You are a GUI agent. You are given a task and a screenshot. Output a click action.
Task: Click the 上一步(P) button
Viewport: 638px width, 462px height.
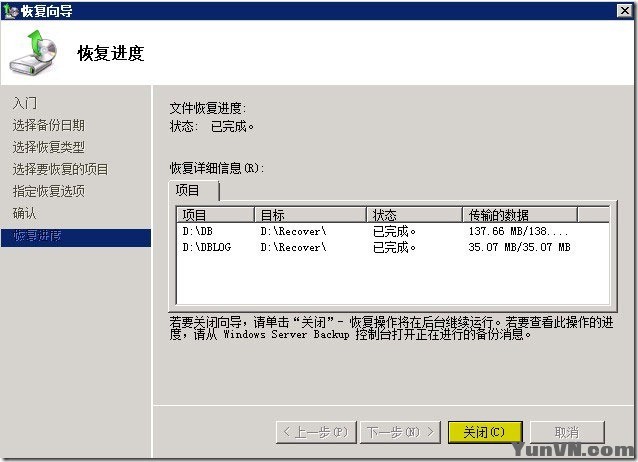tap(316, 432)
